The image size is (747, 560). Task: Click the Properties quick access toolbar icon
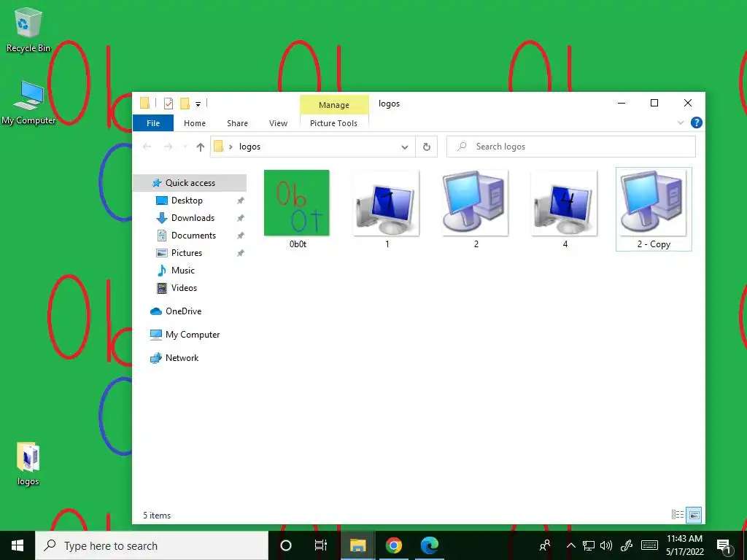169,104
